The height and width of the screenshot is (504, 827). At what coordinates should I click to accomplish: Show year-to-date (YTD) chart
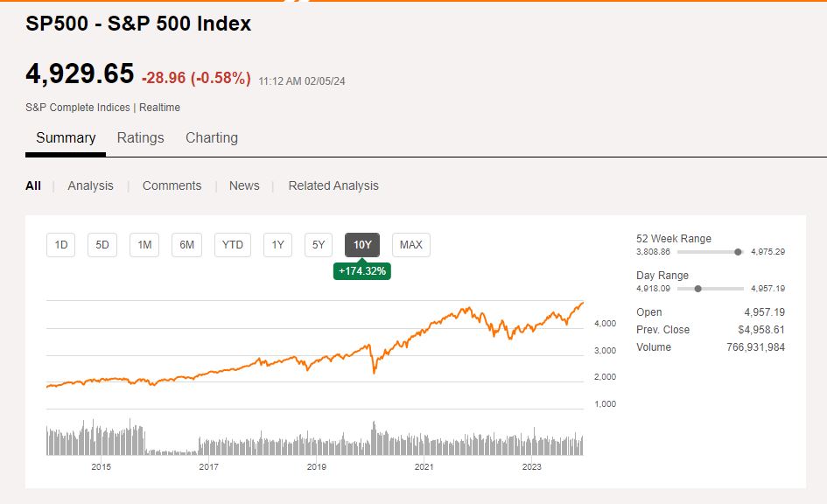(233, 245)
